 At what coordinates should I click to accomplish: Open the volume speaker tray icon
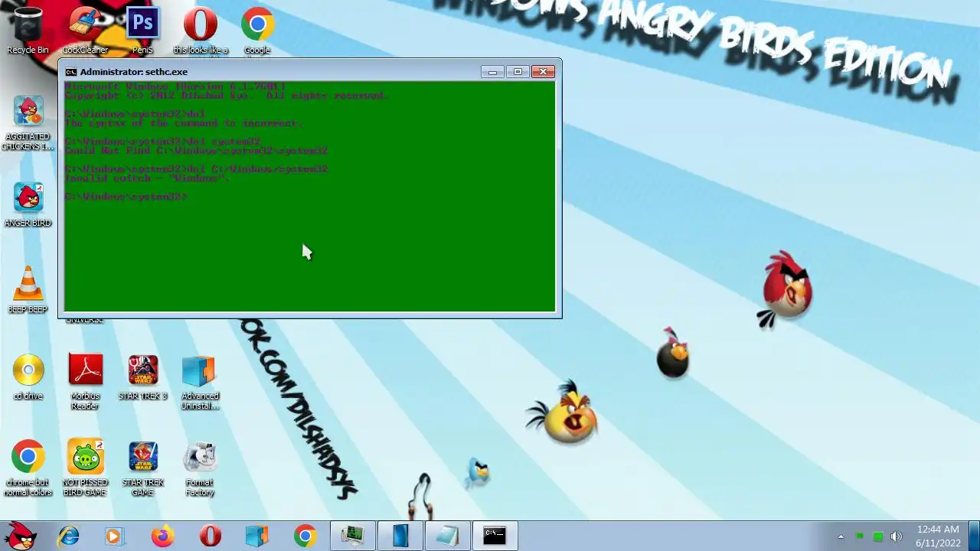click(897, 536)
